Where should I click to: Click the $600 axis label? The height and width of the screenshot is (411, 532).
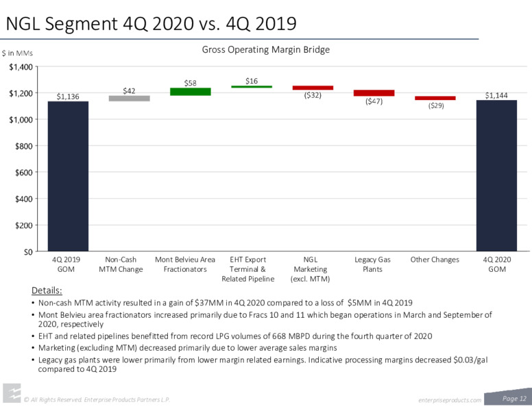click(24, 173)
